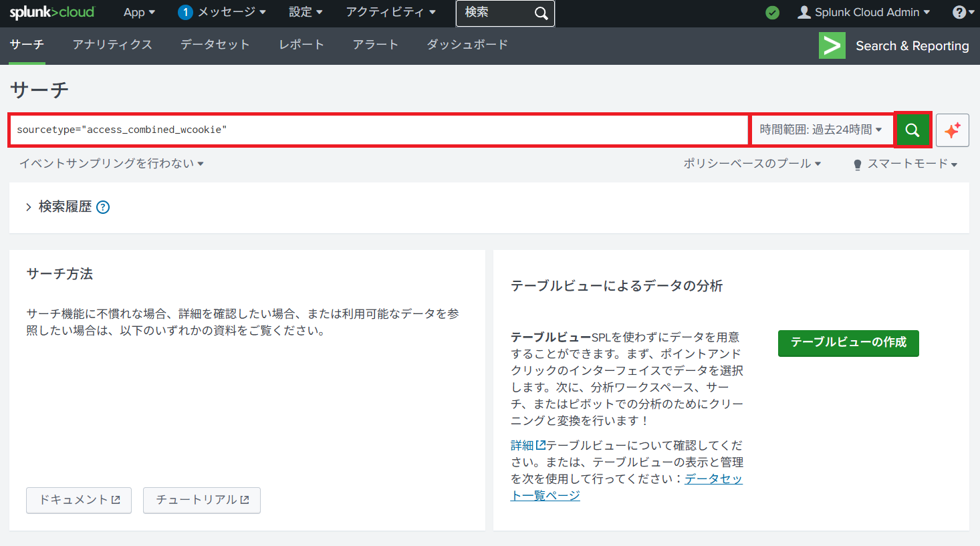The height and width of the screenshot is (546, 980).
Task: Click the green health status check icon
Action: pyautogui.click(x=772, y=13)
